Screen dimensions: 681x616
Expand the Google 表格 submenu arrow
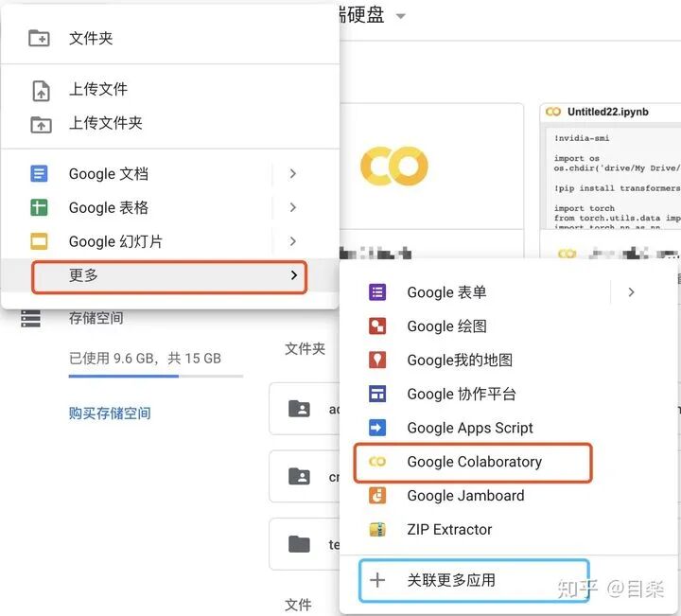(292, 207)
